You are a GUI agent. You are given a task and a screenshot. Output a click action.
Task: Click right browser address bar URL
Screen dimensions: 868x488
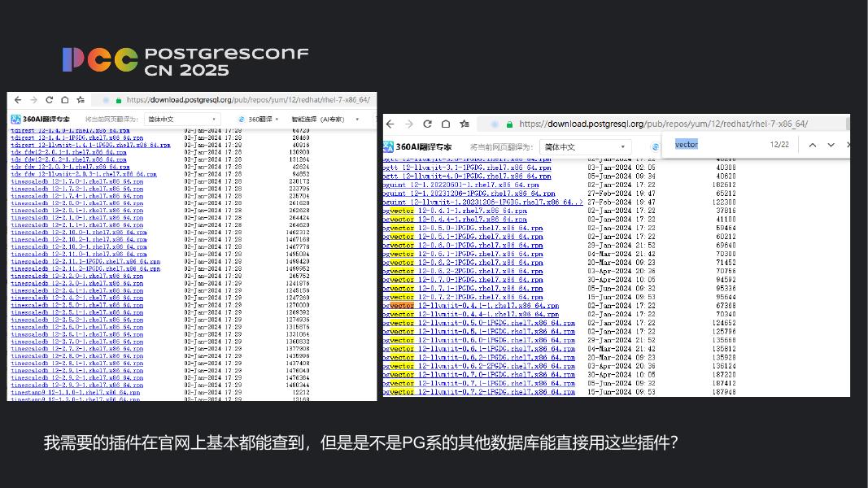point(663,124)
